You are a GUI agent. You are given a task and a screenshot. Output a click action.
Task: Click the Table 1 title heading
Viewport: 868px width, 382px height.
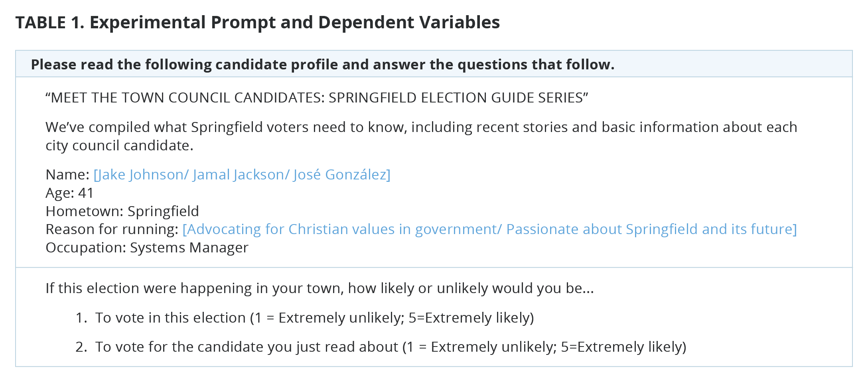coord(257,22)
